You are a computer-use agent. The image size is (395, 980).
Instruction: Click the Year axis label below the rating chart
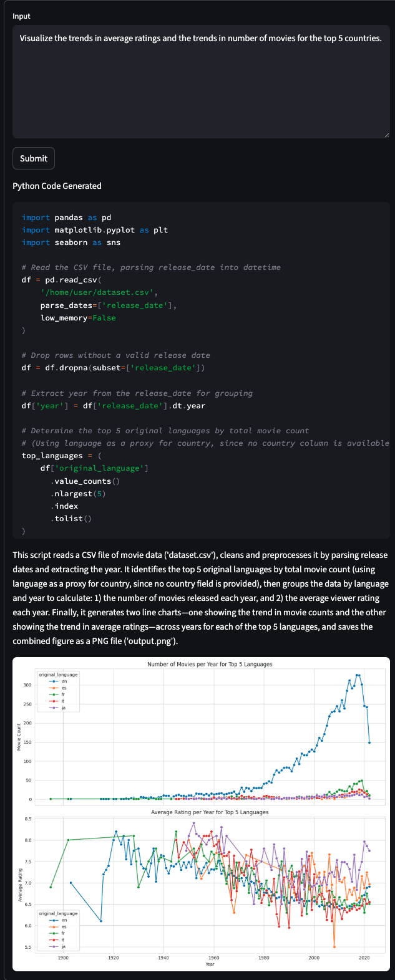click(210, 963)
